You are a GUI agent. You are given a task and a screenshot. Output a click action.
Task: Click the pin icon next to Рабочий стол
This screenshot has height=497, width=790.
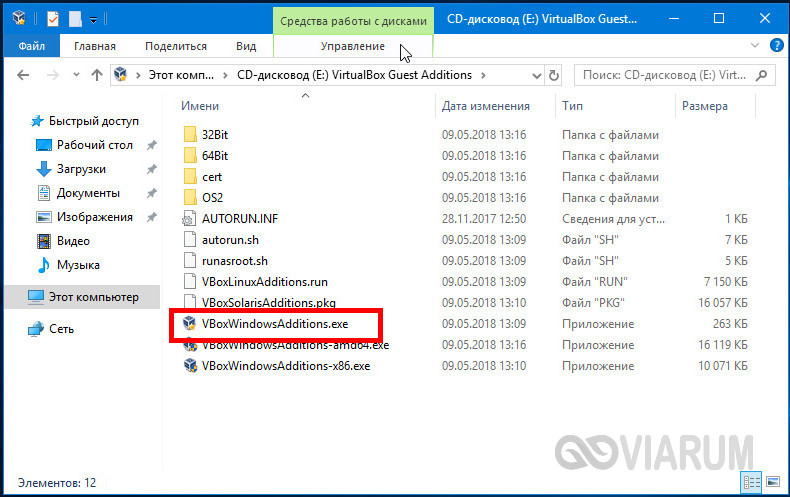(x=151, y=145)
